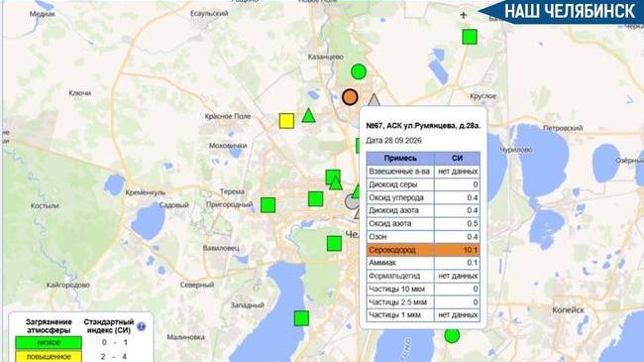Select the green square near the airport
The height and width of the screenshot is (362, 644).
[x=470, y=37]
